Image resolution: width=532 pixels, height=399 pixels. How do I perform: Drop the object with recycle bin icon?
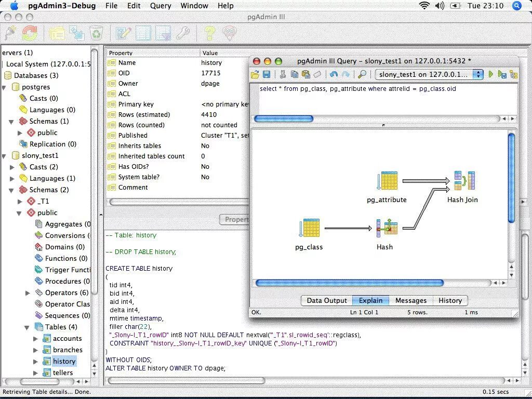click(96, 33)
